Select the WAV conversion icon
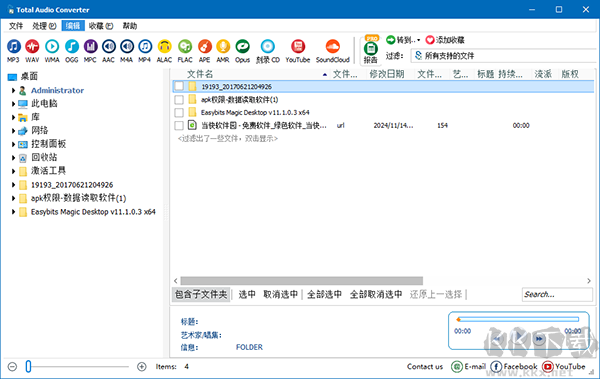The width and height of the screenshot is (600, 379). pyautogui.click(x=32, y=47)
